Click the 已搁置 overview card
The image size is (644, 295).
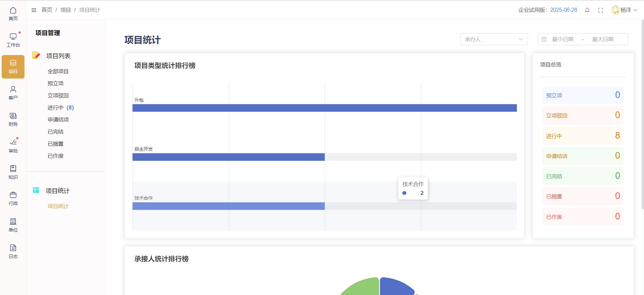point(583,196)
